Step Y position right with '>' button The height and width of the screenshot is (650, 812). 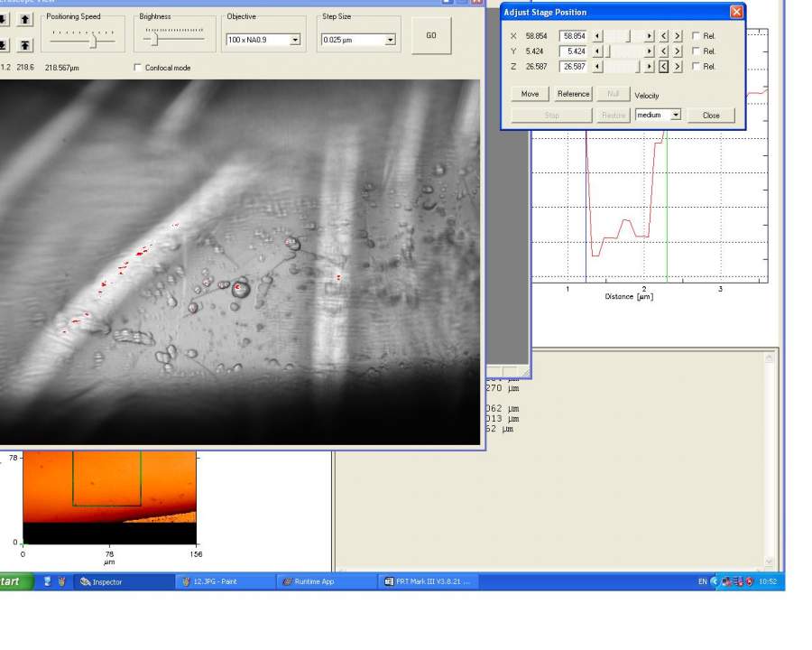678,51
